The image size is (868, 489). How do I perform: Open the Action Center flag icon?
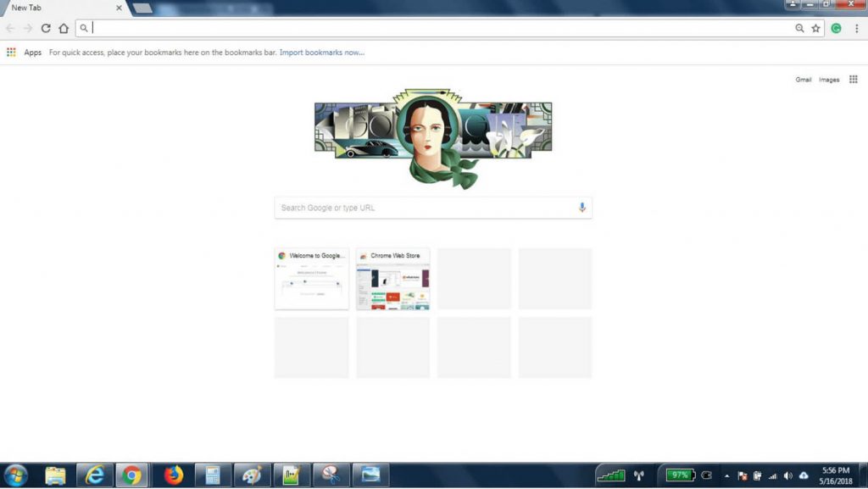743,475
